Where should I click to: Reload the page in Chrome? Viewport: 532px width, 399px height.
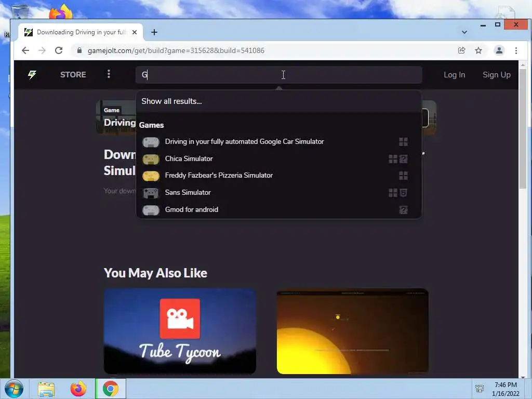click(x=59, y=50)
